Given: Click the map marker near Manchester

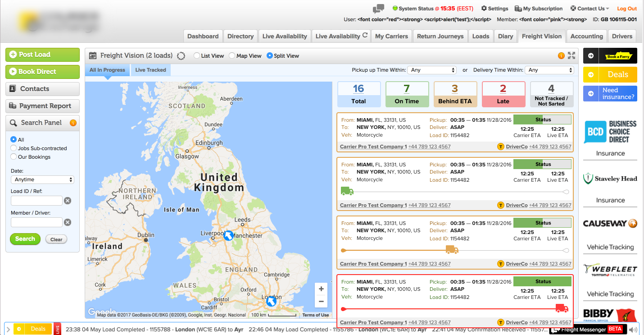Looking at the screenshot, I should pyautogui.click(x=229, y=235).
